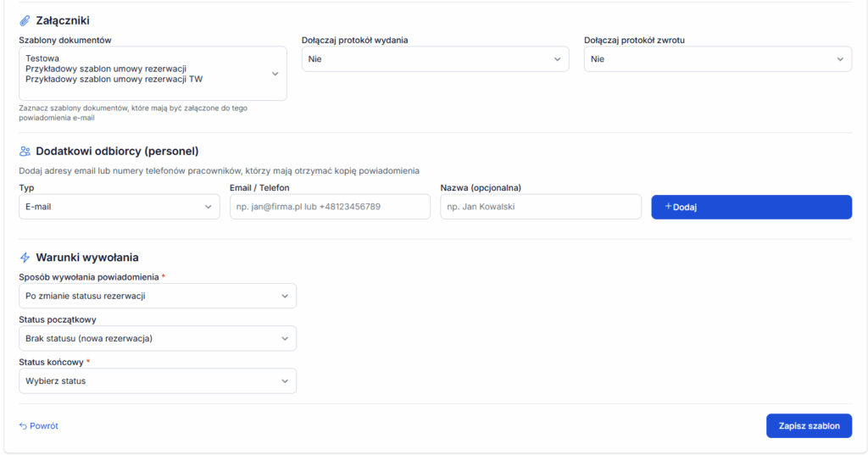Choose a status in Status końcowy dropdown

[157, 380]
